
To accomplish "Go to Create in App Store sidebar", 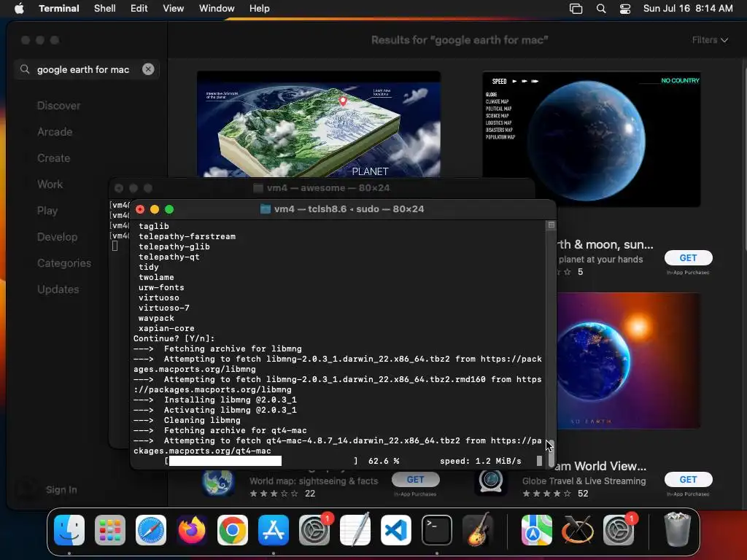I will click(x=54, y=158).
